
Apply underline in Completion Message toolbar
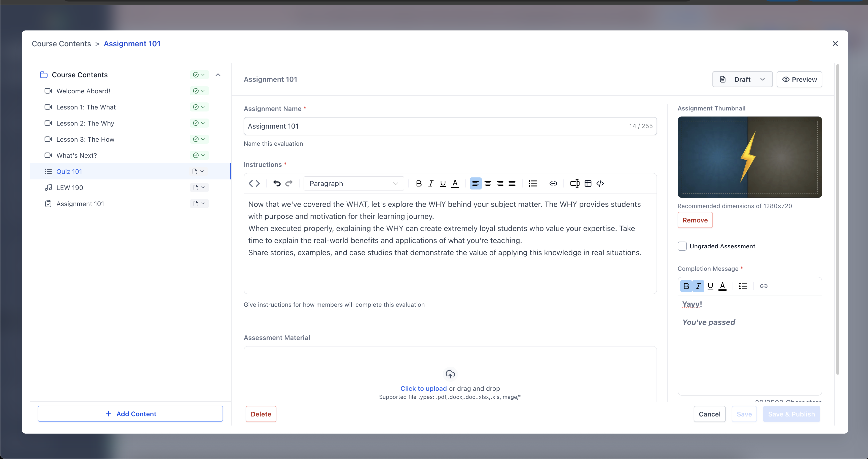click(x=710, y=286)
